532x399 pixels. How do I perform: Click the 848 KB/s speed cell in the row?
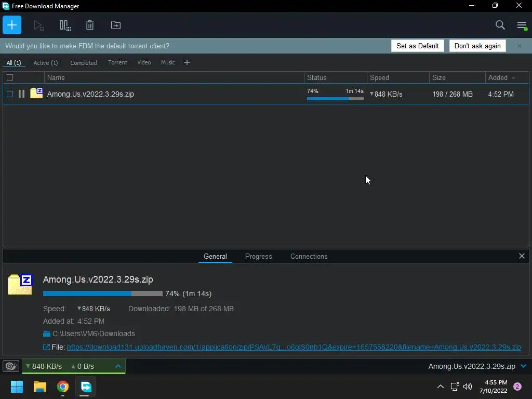pyautogui.click(x=386, y=95)
